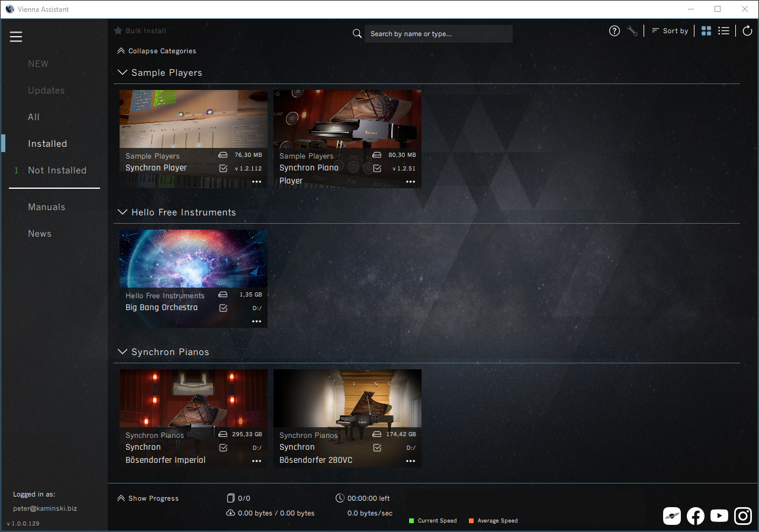Open the Sort by dropdown
Screen dimensions: 759x532
[670, 31]
